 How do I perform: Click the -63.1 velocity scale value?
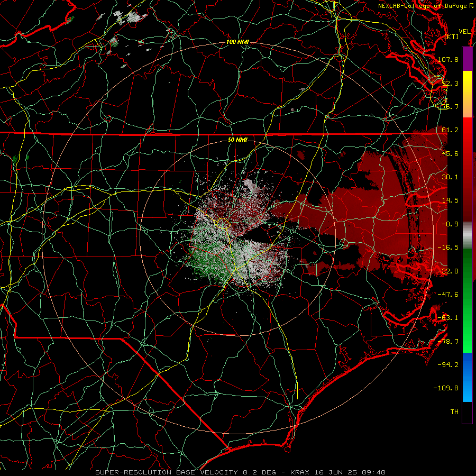pyautogui.click(x=448, y=318)
